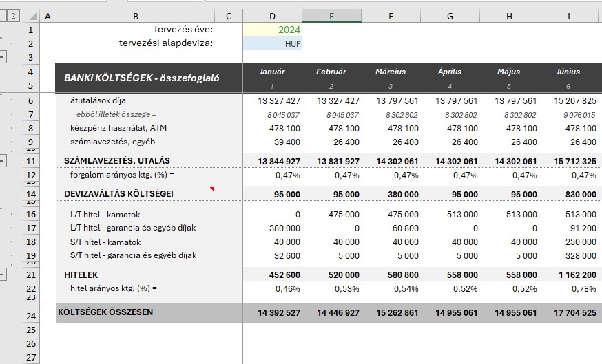Click February SZÁMLAVEZETÉS value 13 831 927
Viewport: 602px width, 364px height.
tap(338, 162)
